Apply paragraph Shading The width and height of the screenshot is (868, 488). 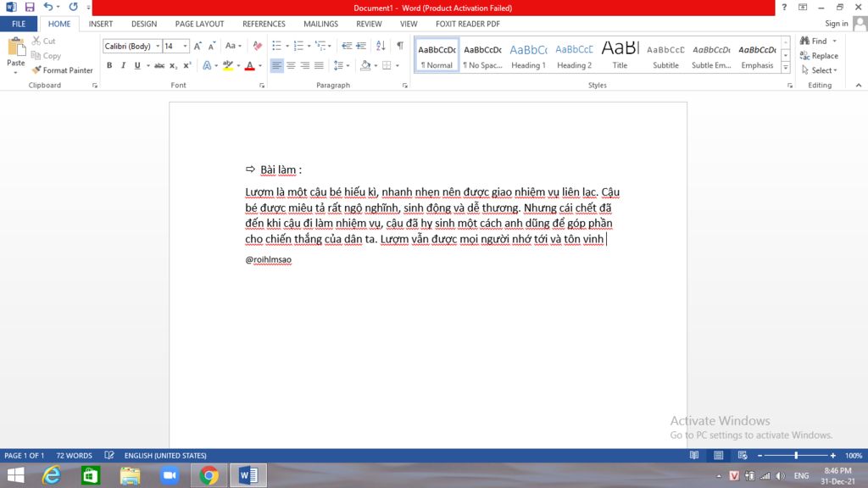365,65
